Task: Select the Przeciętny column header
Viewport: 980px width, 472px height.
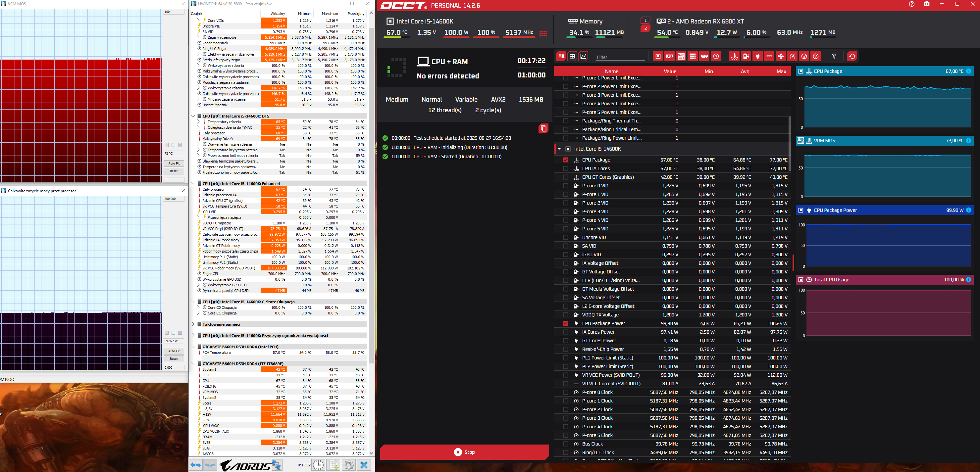Action: click(x=356, y=14)
